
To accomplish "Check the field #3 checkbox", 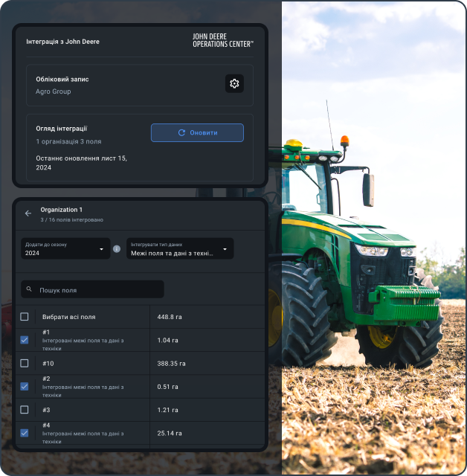I will [25, 410].
